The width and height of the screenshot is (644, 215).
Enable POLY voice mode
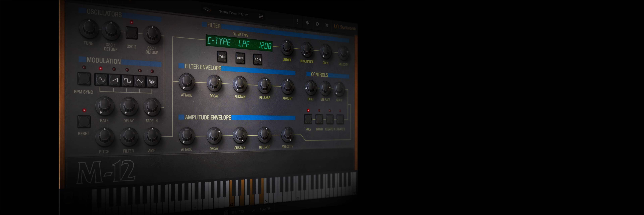tap(308, 119)
